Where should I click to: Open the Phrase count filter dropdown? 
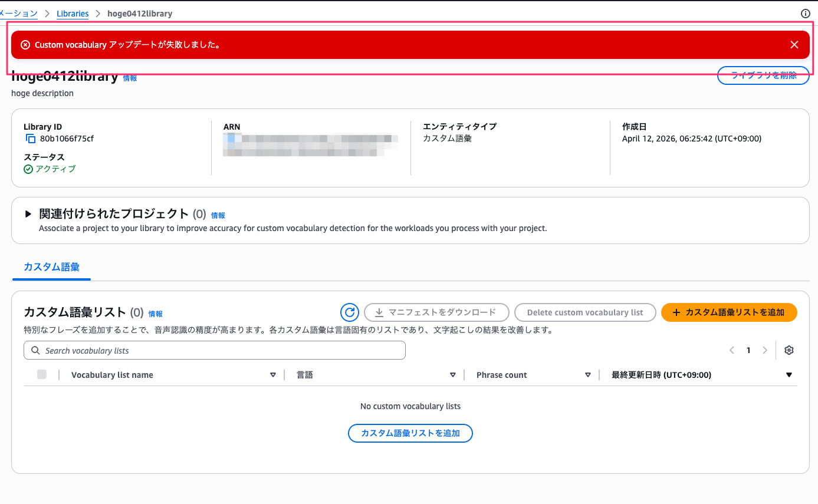588,374
